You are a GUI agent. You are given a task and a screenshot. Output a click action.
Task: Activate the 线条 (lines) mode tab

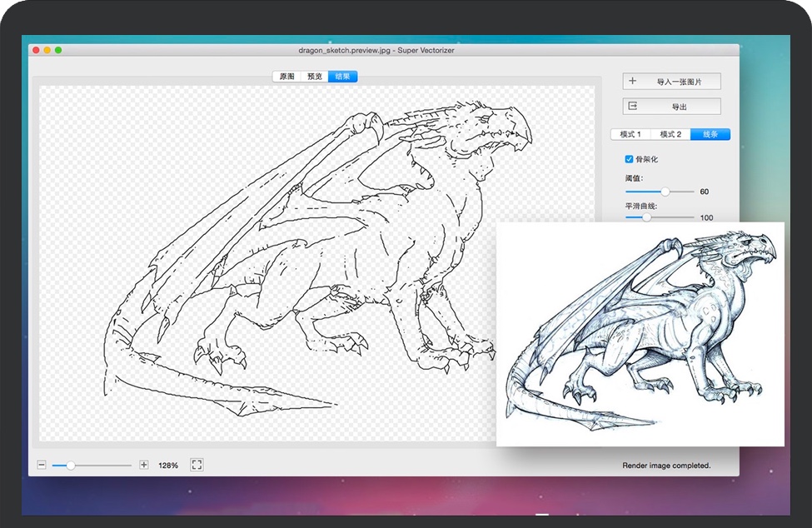coord(709,134)
